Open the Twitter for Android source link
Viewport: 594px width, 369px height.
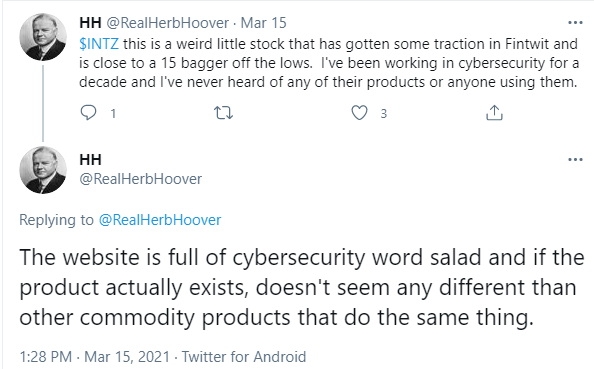click(x=244, y=357)
